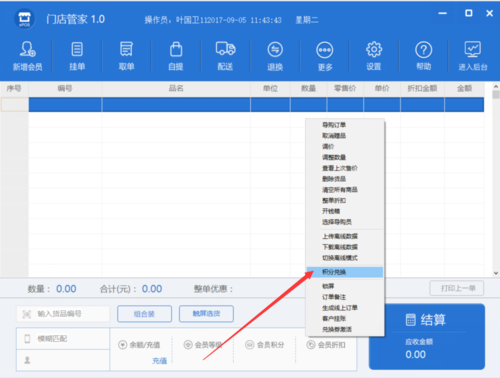Image resolution: width=500 pixels, height=378 pixels.
Task: Open the 帮助 help icon
Action: coord(424,50)
